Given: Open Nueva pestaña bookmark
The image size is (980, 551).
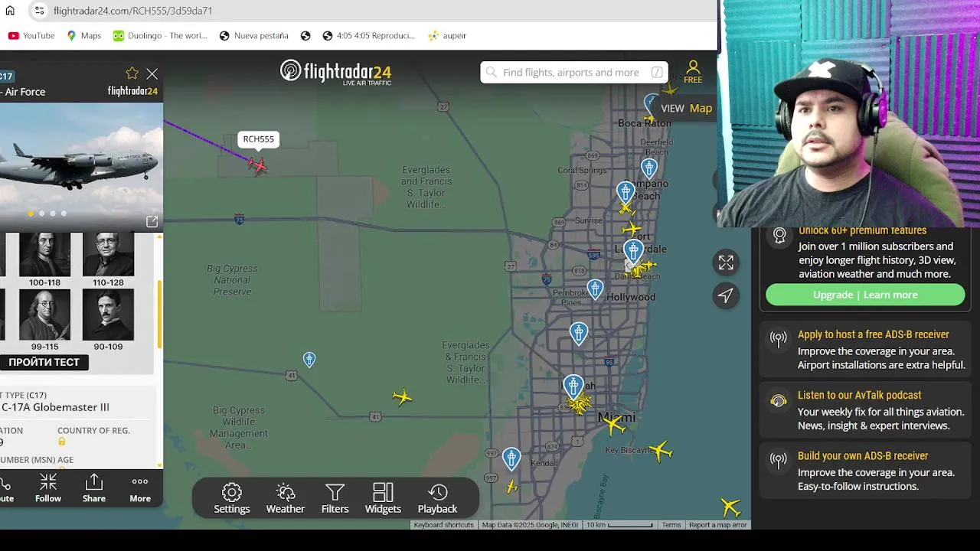Looking at the screenshot, I should pos(254,35).
